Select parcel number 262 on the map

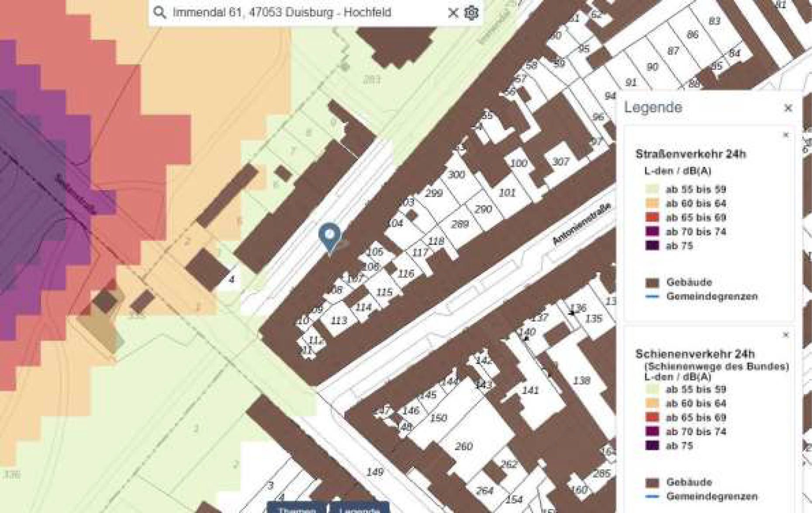click(509, 464)
